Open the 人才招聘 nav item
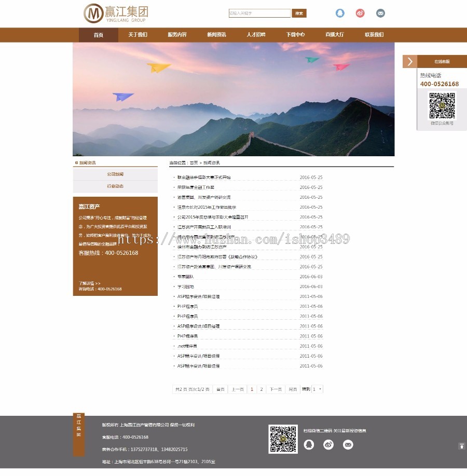Screen dimensions: 467x476 click(256, 35)
